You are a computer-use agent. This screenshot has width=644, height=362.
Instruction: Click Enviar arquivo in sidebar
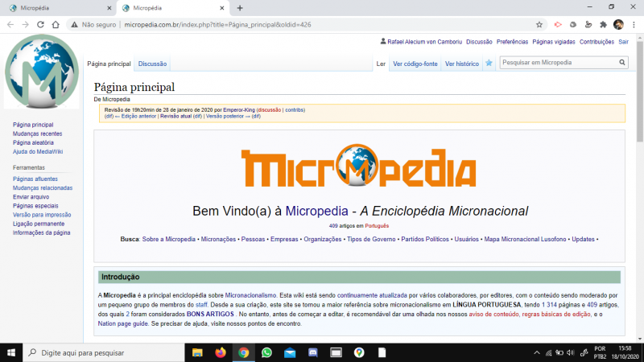[x=31, y=197]
